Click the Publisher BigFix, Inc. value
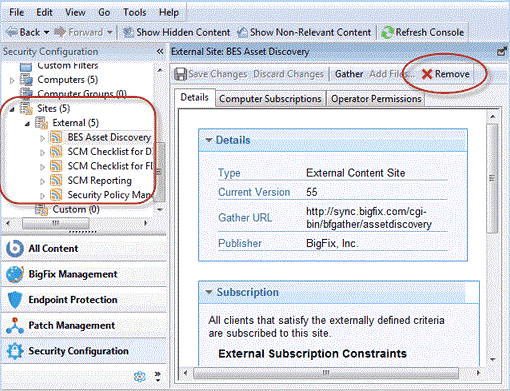510x391 pixels. pos(332,243)
